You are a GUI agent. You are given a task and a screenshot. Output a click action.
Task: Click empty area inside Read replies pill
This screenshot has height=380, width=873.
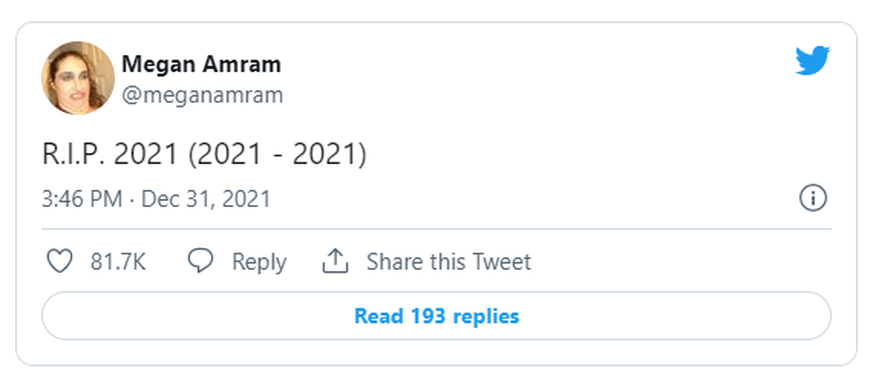668,315
